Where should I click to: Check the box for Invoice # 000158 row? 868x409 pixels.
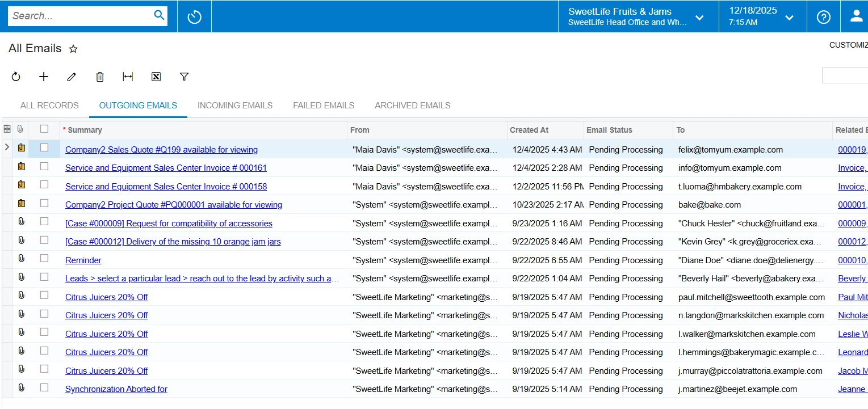tap(44, 184)
